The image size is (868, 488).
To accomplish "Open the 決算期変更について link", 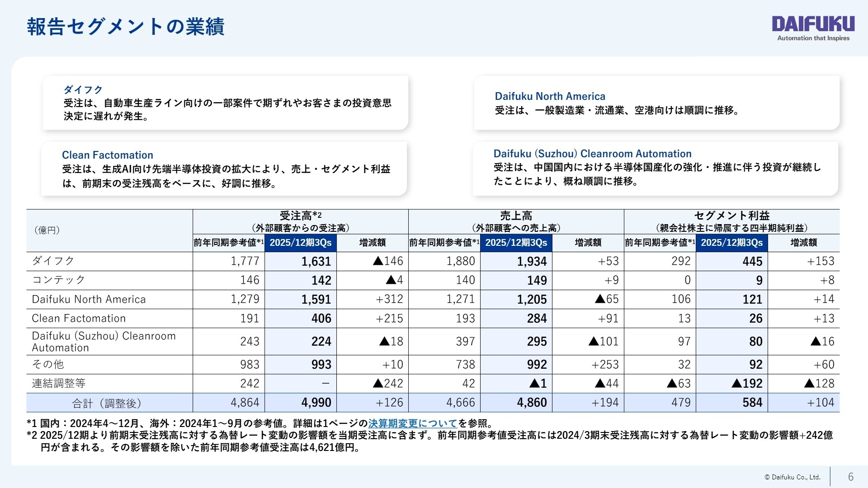I will click(410, 423).
